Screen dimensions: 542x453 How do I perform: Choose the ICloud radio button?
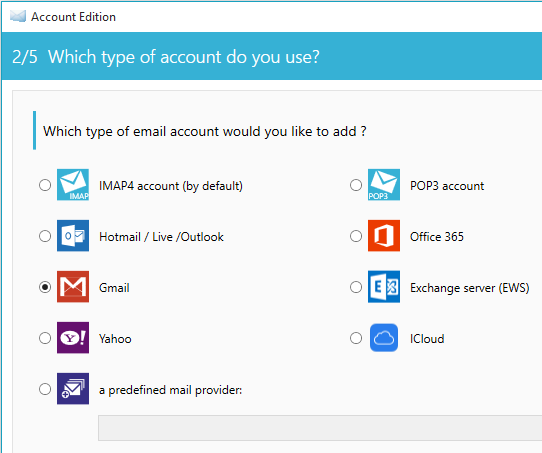coord(356,338)
